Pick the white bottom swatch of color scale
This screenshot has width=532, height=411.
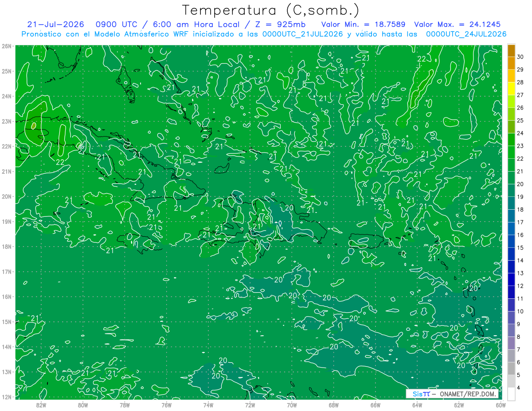point(511,394)
